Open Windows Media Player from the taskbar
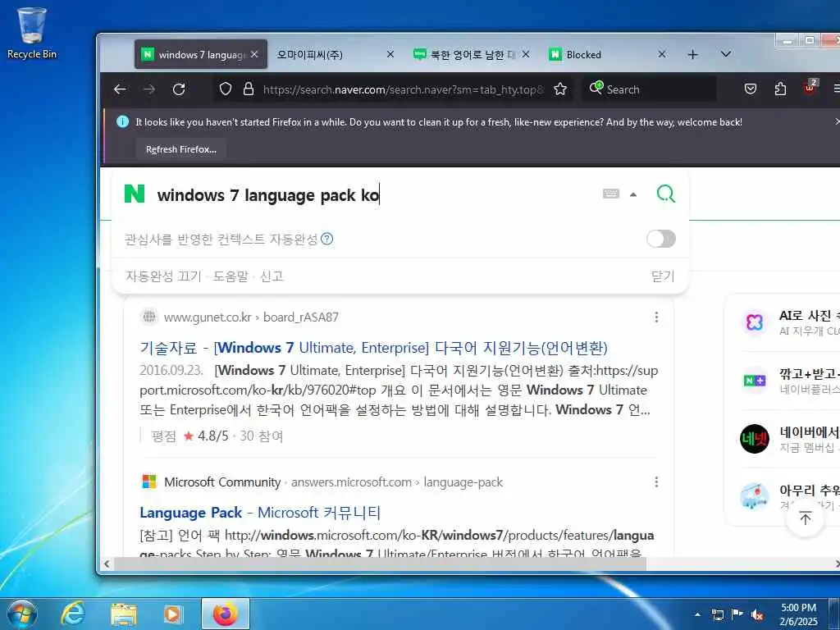The width and height of the screenshot is (840, 630). 173,614
